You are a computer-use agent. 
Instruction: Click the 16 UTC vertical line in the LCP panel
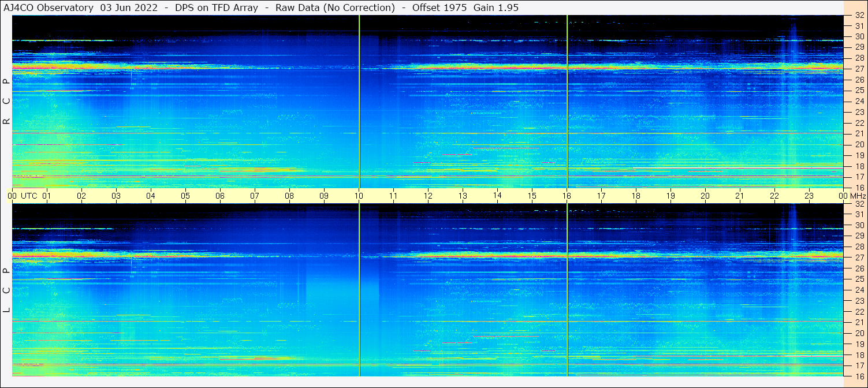[567, 290]
